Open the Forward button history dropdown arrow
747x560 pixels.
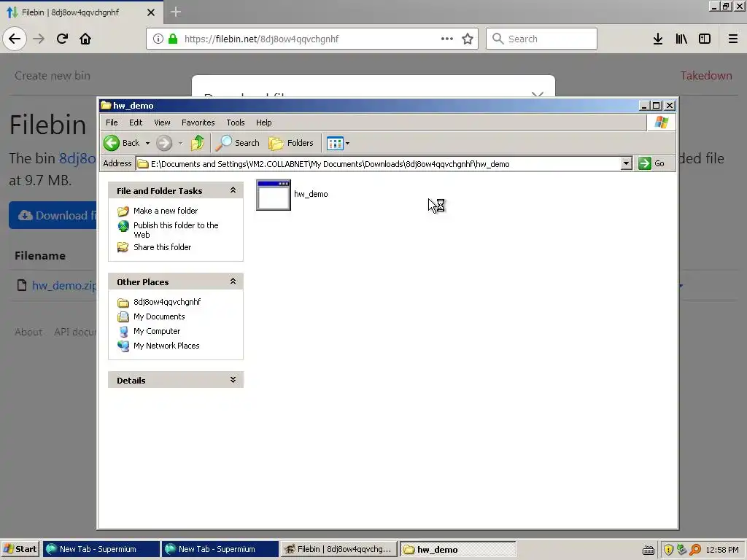click(181, 143)
